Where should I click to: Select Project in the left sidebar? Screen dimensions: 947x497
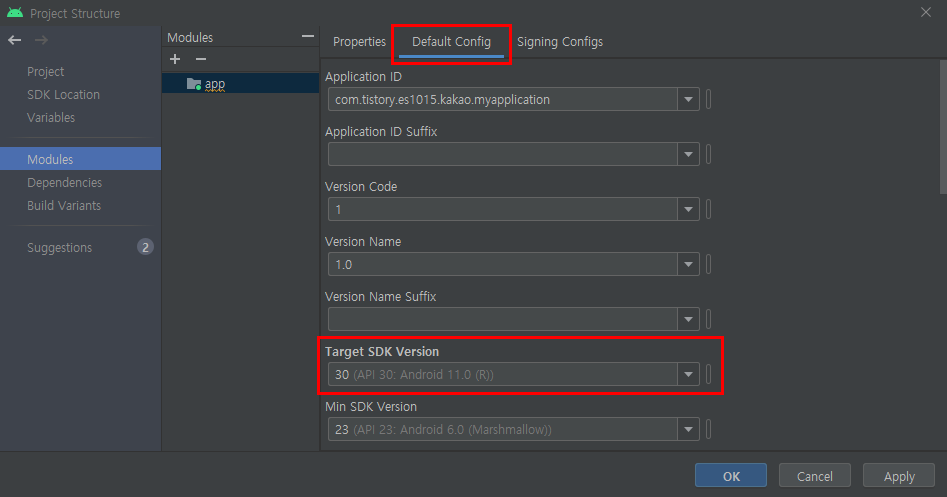(45, 71)
